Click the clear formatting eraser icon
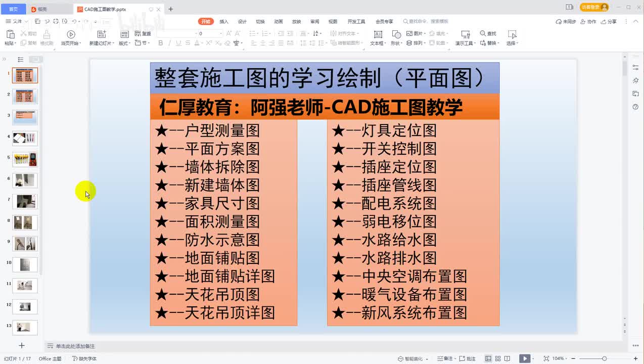 (x=227, y=43)
